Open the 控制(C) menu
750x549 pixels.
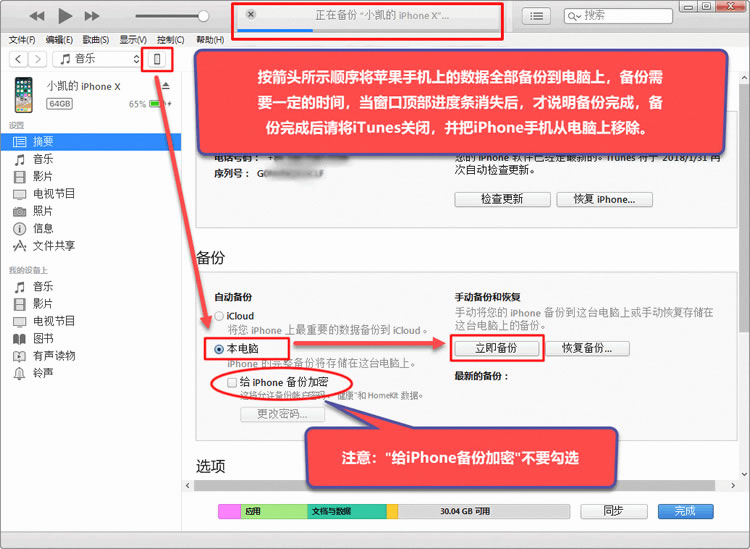(170, 40)
